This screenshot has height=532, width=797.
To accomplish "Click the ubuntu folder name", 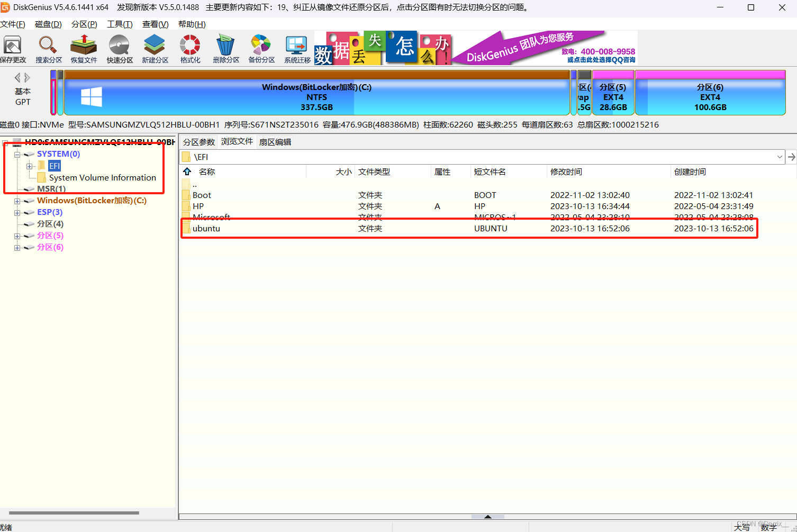I will (x=206, y=229).
